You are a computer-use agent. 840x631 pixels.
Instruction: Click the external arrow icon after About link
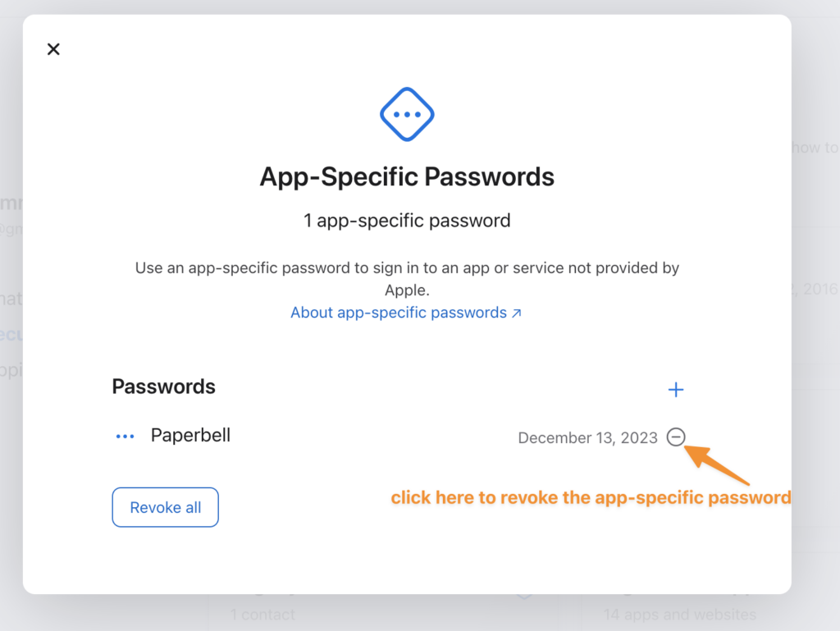517,313
